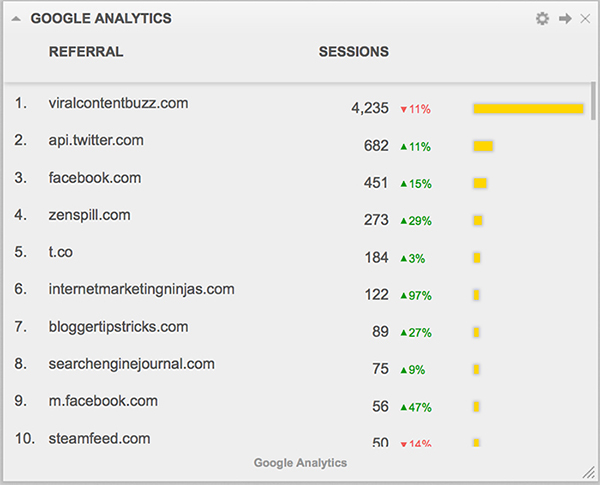Open the viralcontentbuzz.com referral
600x485 pixels.
118,103
